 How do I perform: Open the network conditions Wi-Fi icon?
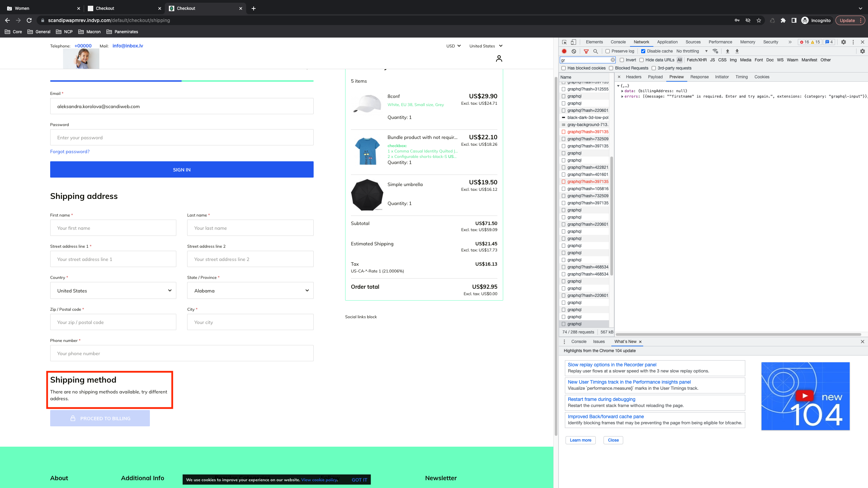point(715,51)
